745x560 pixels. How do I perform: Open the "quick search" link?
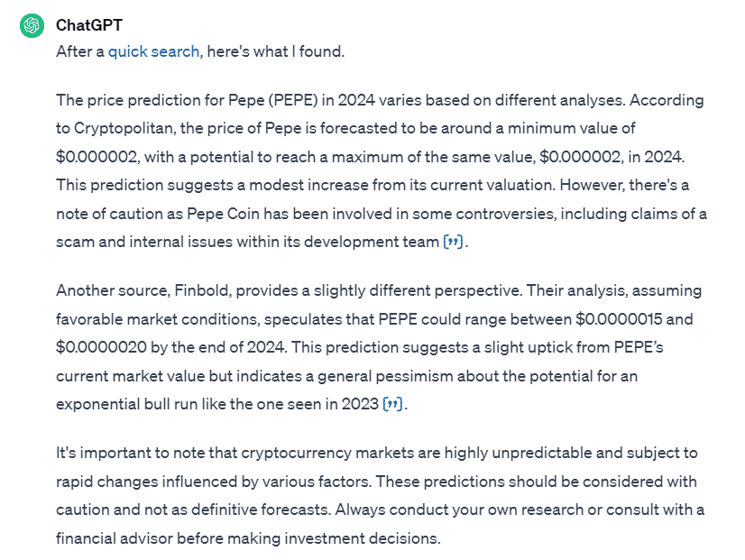153,51
